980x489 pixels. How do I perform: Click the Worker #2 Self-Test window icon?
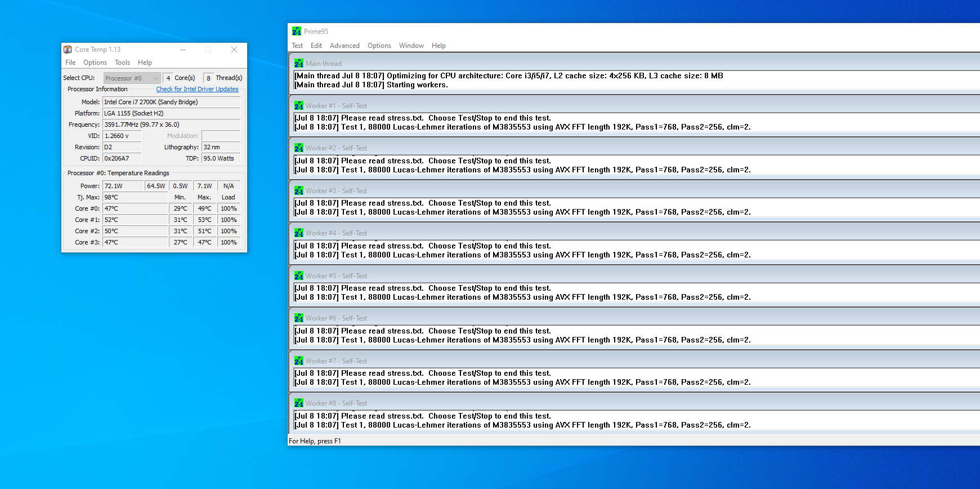click(299, 148)
